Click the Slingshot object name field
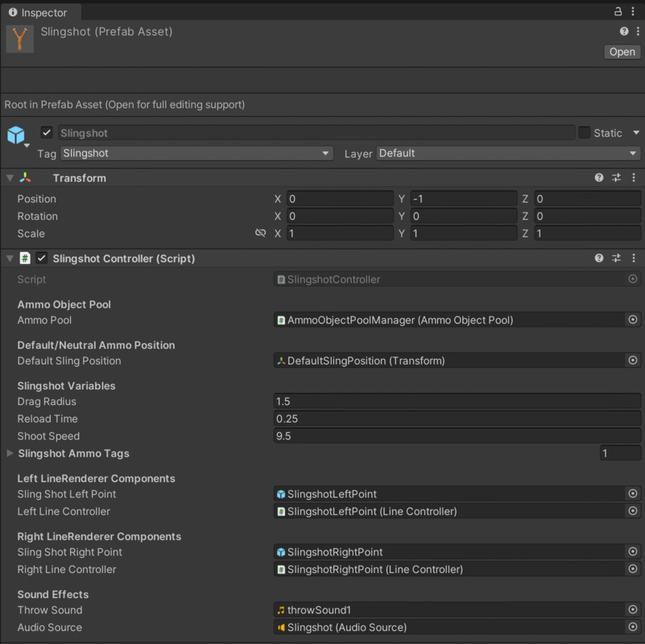Viewport: 645px width, 644px height. pos(316,133)
